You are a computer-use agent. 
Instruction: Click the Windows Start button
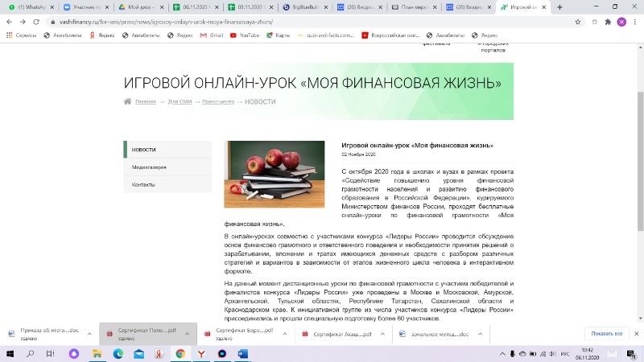[x=10, y=353]
